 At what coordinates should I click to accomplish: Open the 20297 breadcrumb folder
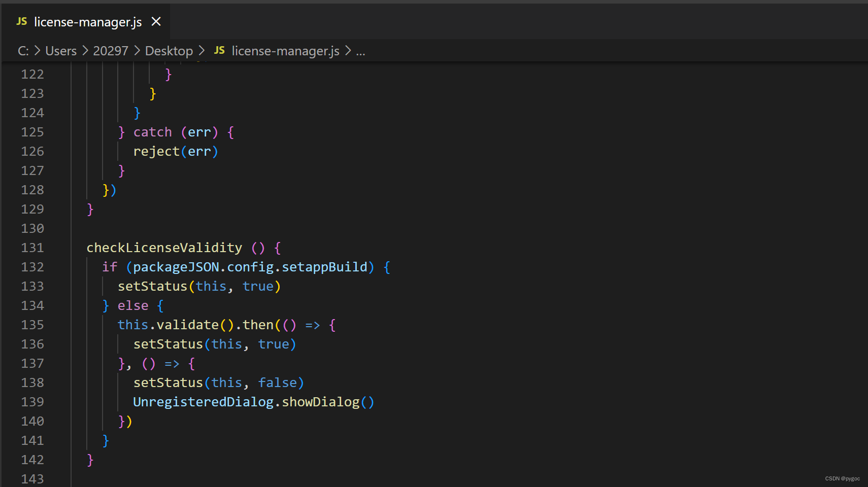pyautogui.click(x=111, y=51)
